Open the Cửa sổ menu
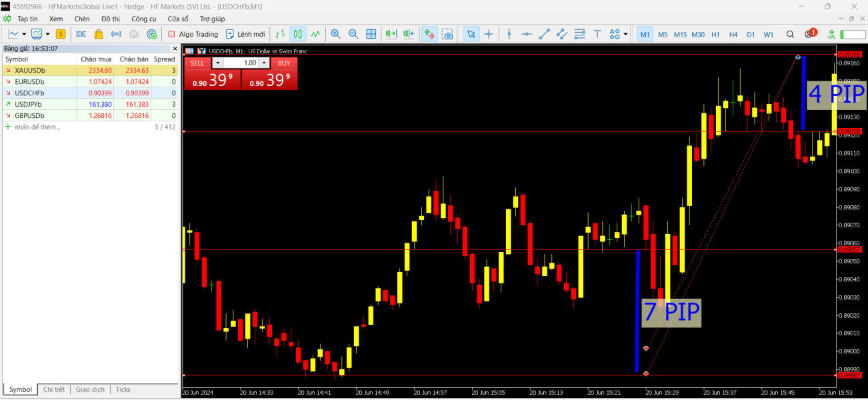Screen dimensions: 868x400 click(178, 19)
